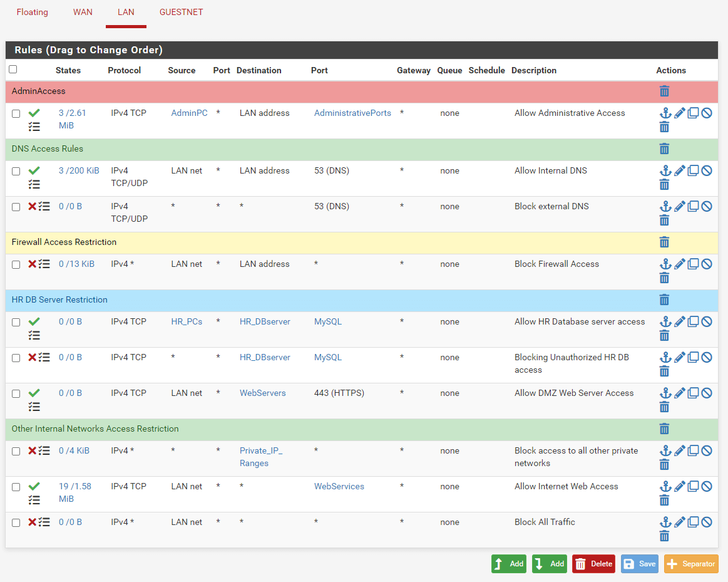Remove HR DB Server Restriction separator

(x=664, y=299)
